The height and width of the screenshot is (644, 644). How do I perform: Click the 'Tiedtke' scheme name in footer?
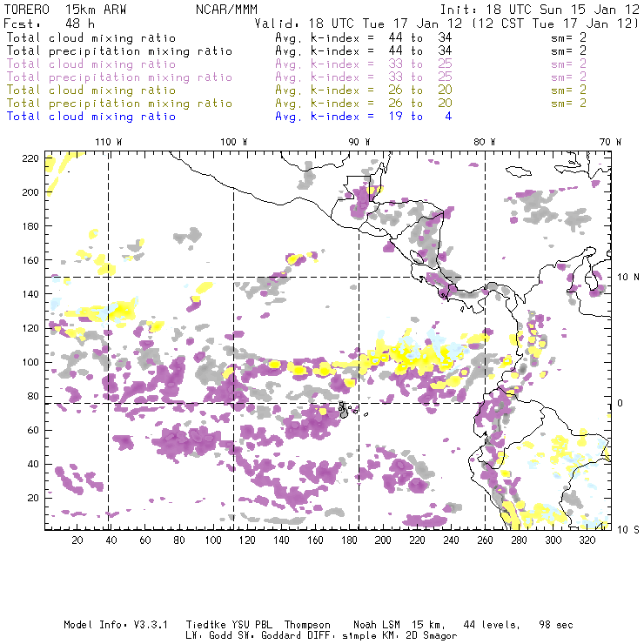pos(205,625)
